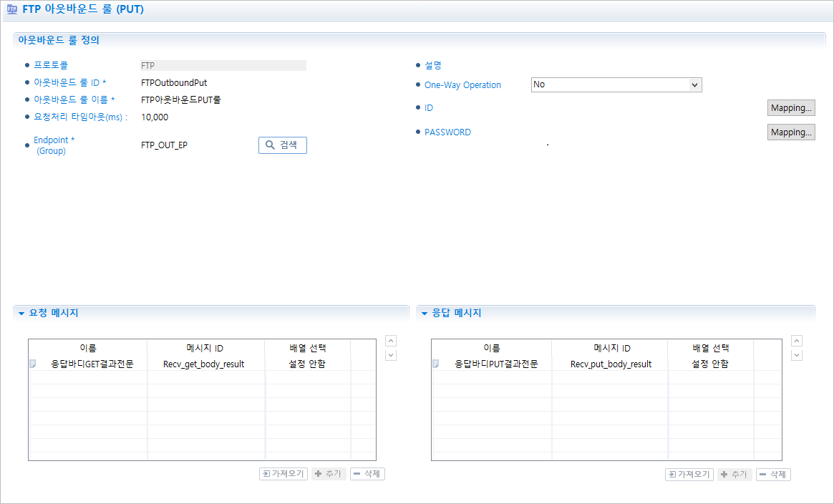The width and height of the screenshot is (834, 504).
Task: Move request message down with the down arrow
Action: (391, 355)
